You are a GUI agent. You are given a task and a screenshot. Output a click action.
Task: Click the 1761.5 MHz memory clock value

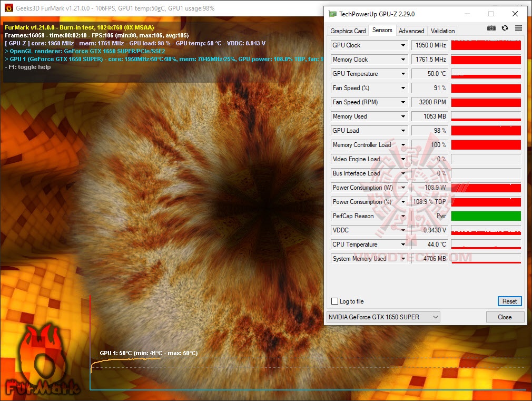point(430,60)
